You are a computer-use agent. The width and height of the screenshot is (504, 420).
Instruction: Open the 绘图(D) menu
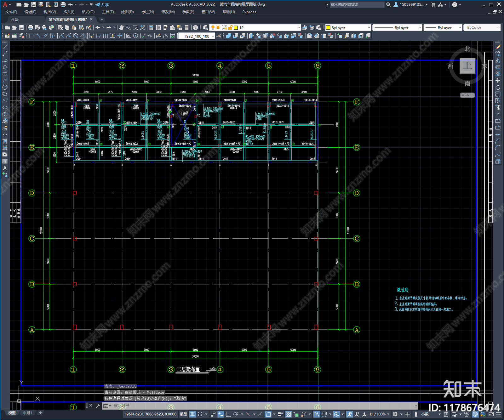(127, 12)
